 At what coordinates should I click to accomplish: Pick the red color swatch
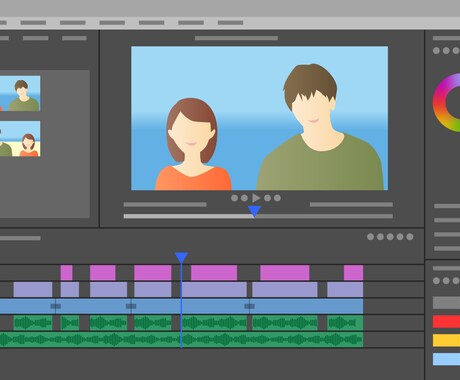pyautogui.click(x=446, y=322)
